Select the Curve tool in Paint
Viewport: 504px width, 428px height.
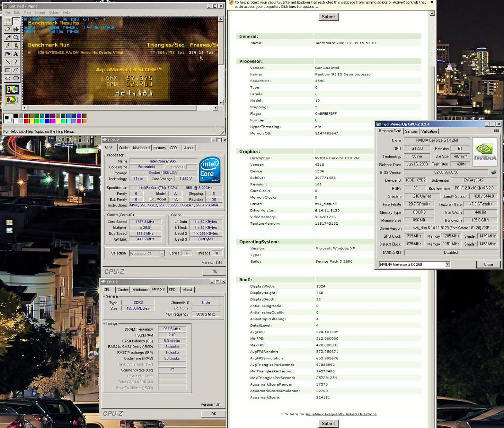tap(16, 62)
